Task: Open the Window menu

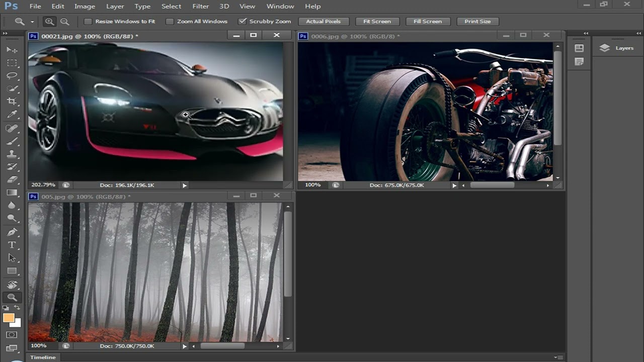Action: [280, 6]
